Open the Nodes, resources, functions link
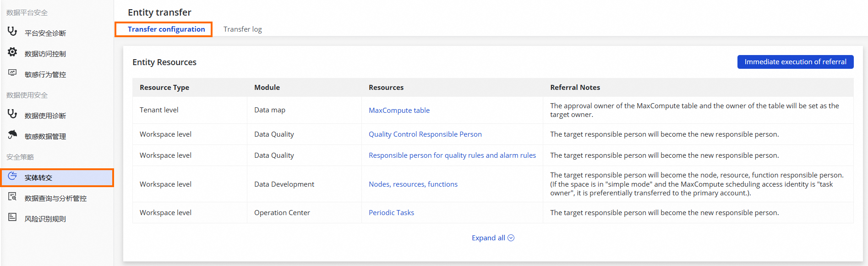868x266 pixels. pos(413,184)
